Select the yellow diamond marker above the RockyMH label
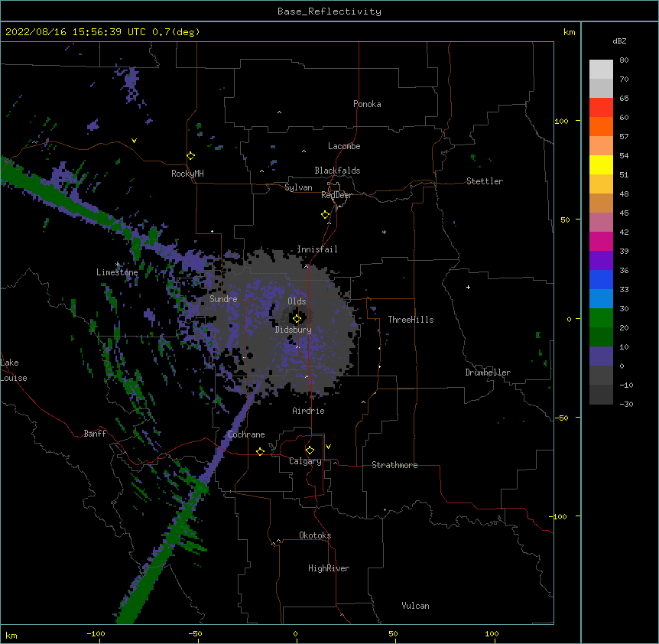The image size is (659, 644). [x=191, y=156]
